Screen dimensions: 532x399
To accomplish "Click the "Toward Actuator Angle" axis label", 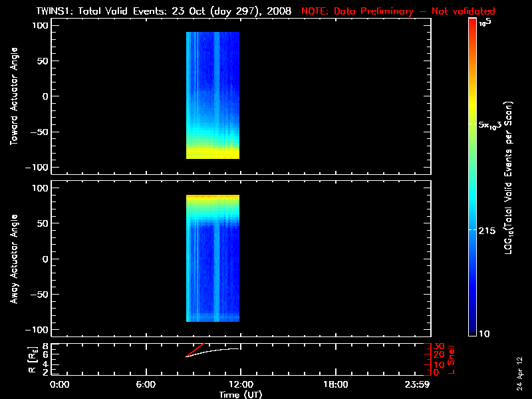I will click(x=13, y=96).
